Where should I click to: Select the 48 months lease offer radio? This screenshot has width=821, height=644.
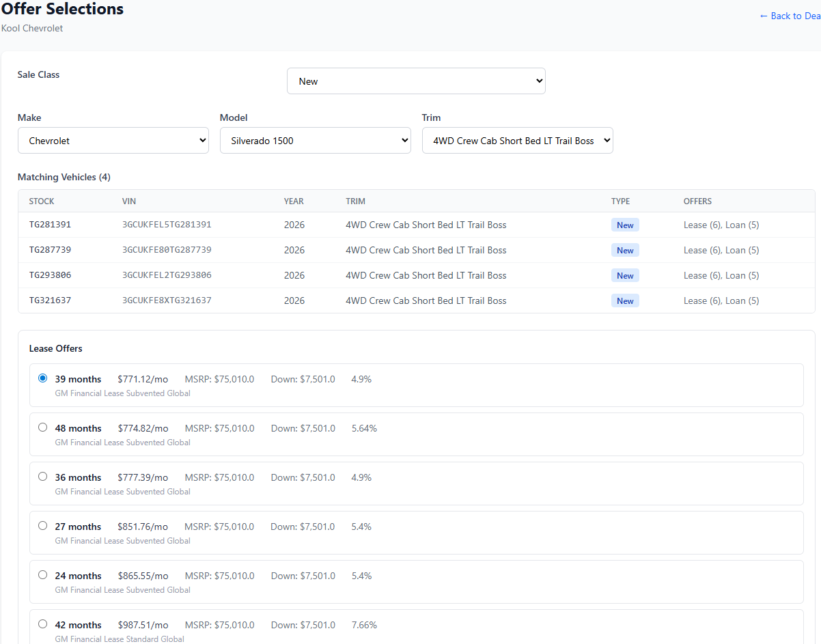tap(43, 428)
